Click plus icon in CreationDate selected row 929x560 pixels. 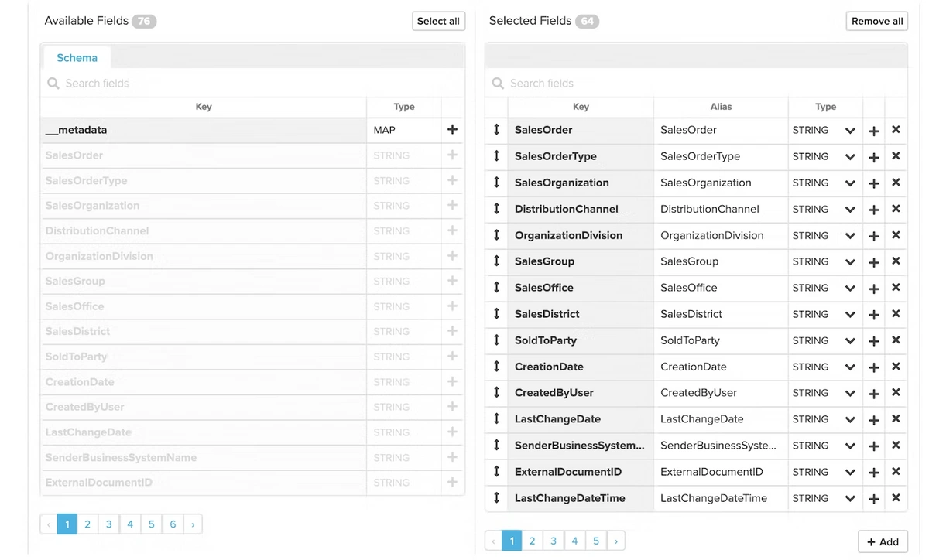[x=874, y=367]
